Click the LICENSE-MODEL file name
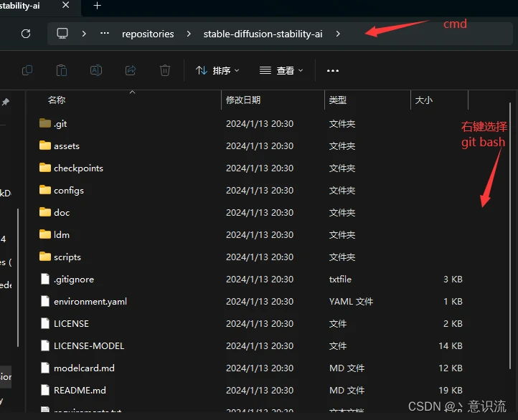This screenshot has width=518, height=420. (89, 345)
